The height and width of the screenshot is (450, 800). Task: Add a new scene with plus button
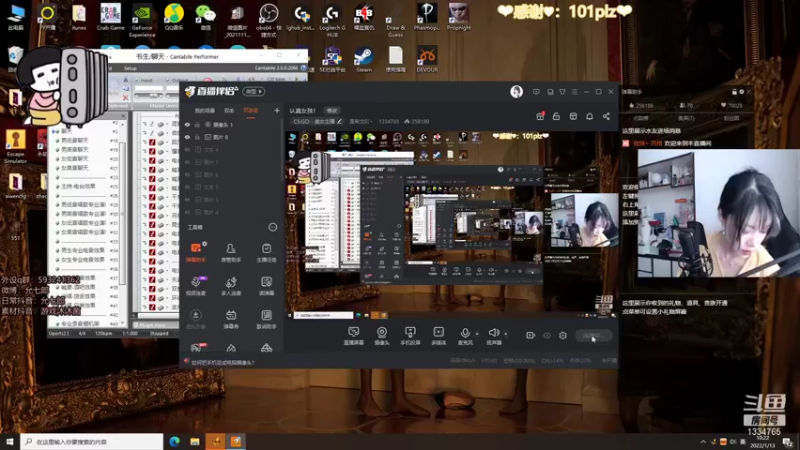coord(277,110)
